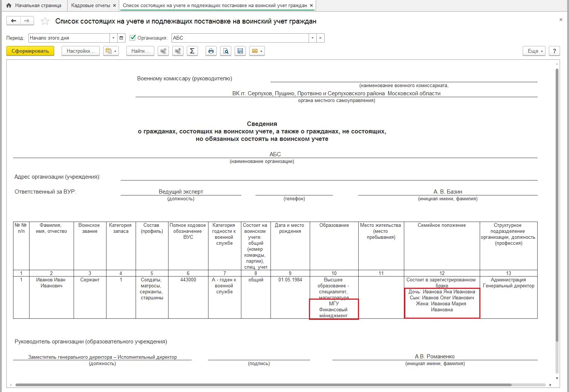Open the Еще menu

tap(534, 51)
